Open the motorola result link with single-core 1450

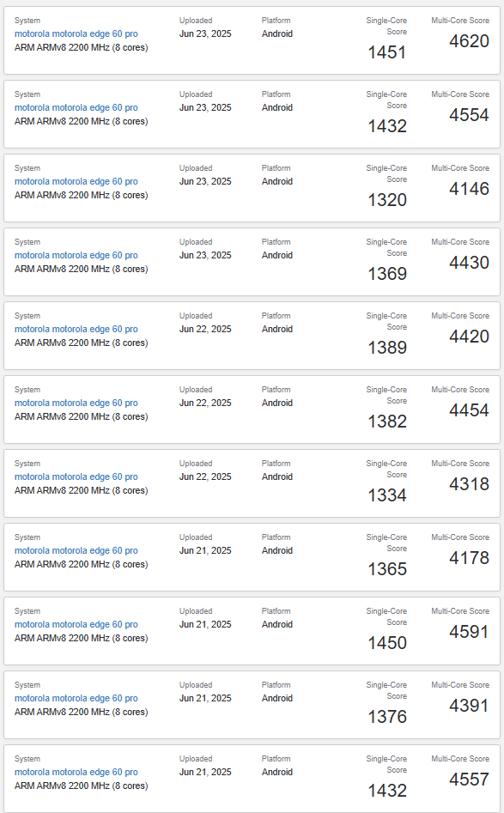point(76,624)
